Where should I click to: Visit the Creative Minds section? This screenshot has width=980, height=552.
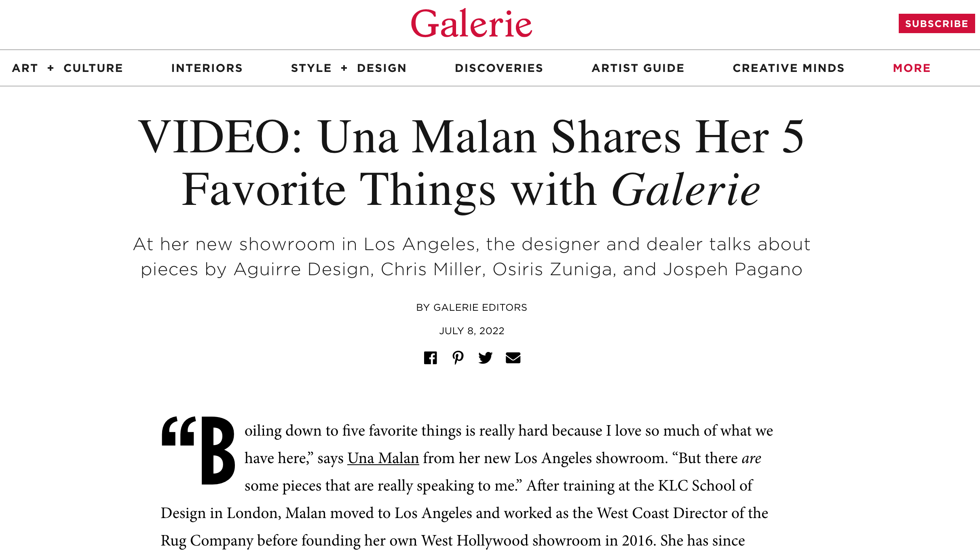point(788,68)
